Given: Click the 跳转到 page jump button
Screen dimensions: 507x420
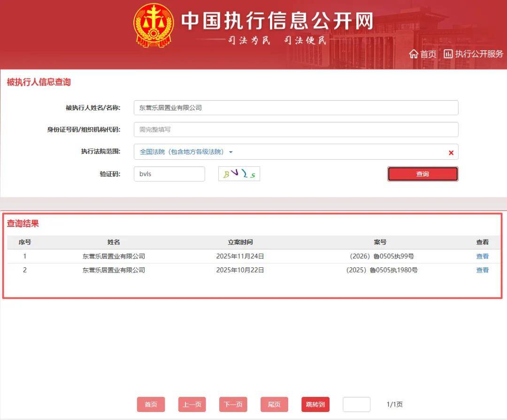Looking at the screenshot, I should pos(315,404).
